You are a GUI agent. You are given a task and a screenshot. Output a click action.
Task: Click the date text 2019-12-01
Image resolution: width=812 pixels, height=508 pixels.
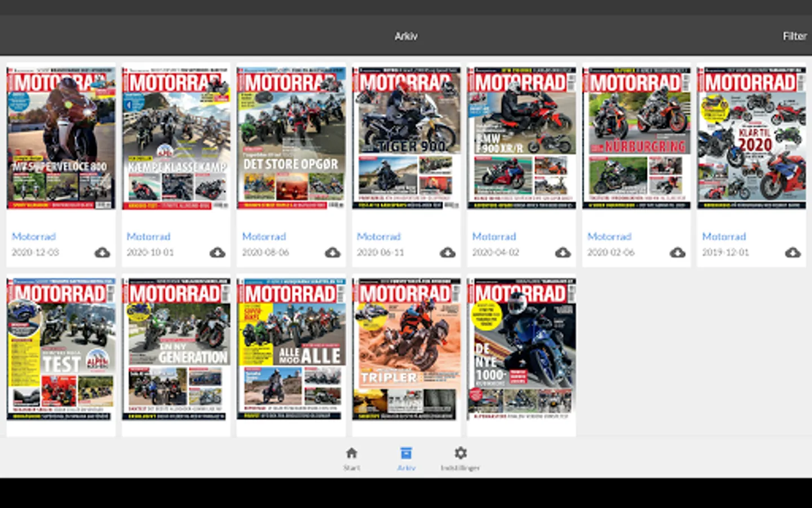point(726,252)
